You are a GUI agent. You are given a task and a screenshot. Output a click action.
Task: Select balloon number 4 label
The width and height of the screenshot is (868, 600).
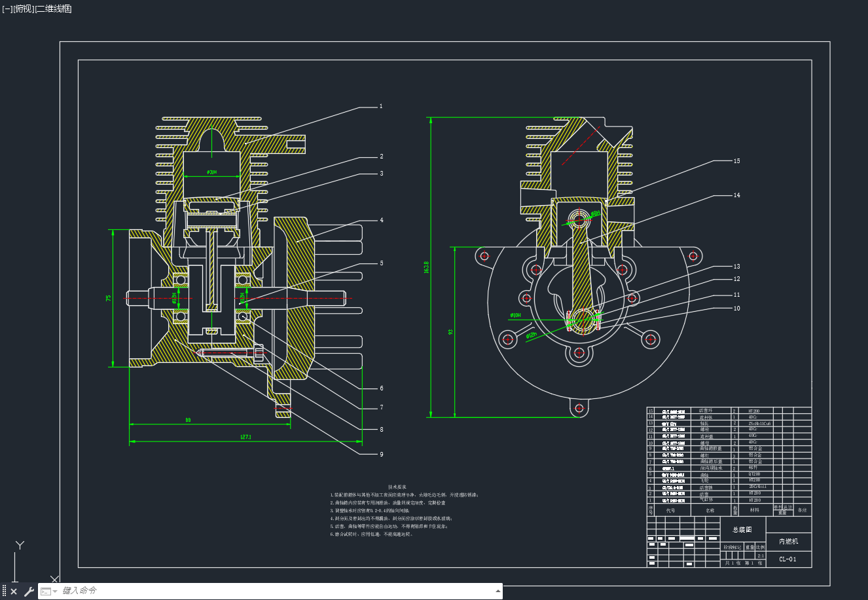pos(382,220)
